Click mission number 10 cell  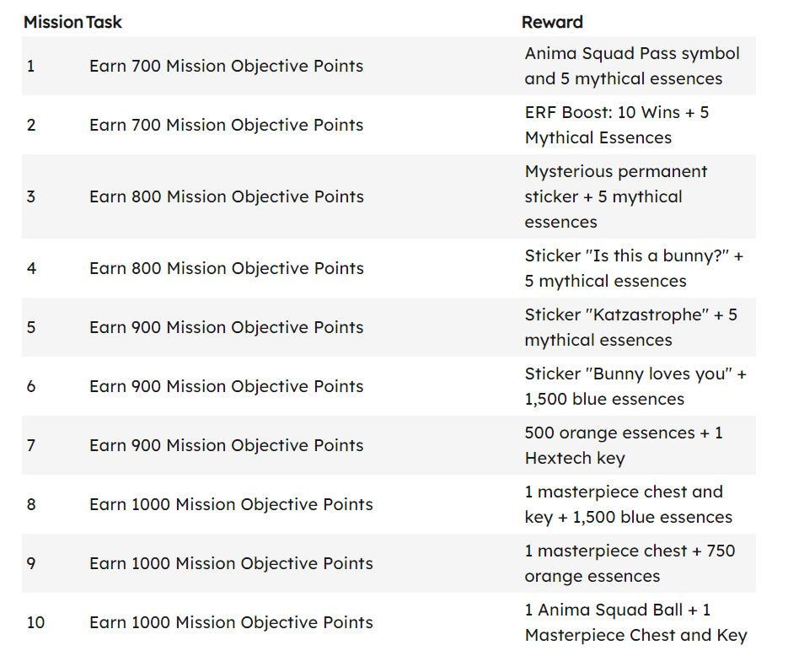pos(35,622)
